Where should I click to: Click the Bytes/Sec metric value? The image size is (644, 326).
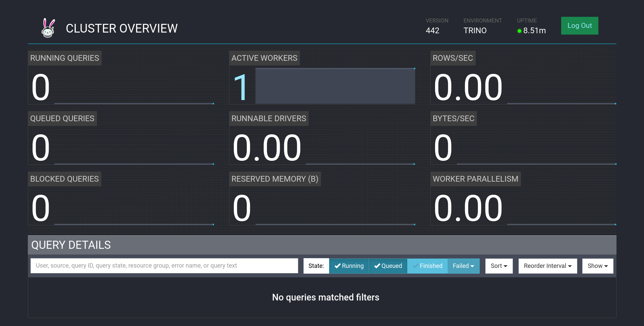pyautogui.click(x=443, y=148)
